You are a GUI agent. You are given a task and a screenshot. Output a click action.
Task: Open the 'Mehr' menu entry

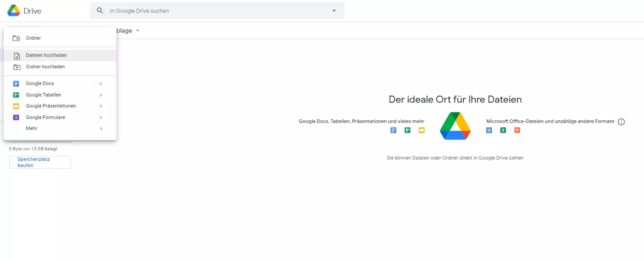point(60,129)
